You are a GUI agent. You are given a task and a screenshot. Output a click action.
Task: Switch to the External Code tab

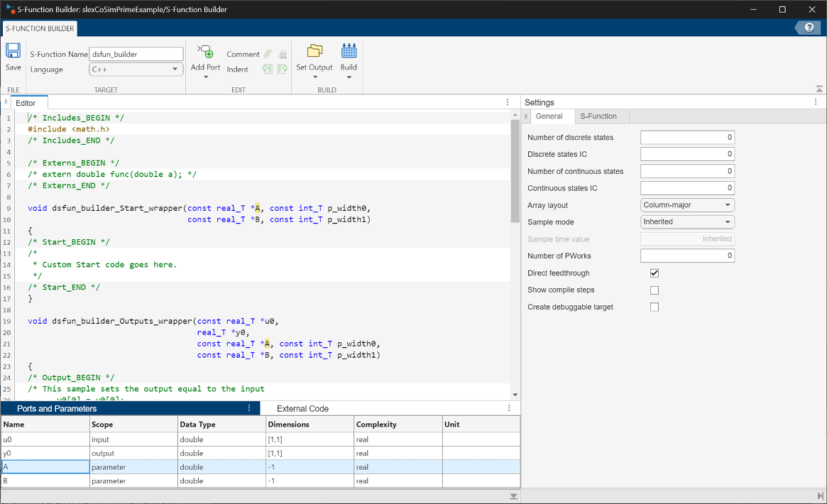click(305, 408)
